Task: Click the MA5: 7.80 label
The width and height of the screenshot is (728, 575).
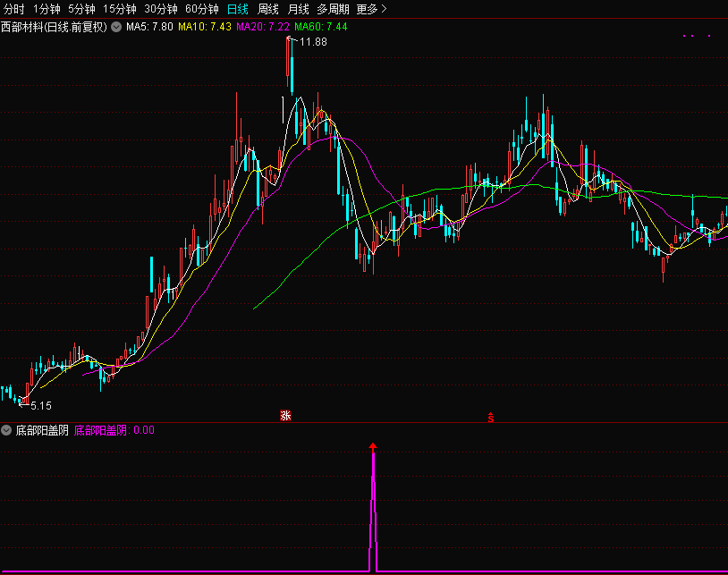Action: point(149,27)
